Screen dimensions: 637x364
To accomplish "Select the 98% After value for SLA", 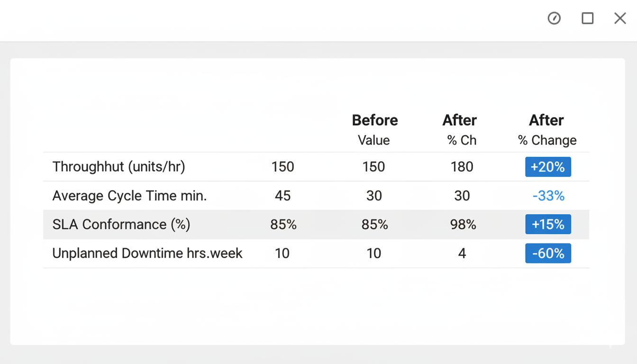I will (x=462, y=224).
